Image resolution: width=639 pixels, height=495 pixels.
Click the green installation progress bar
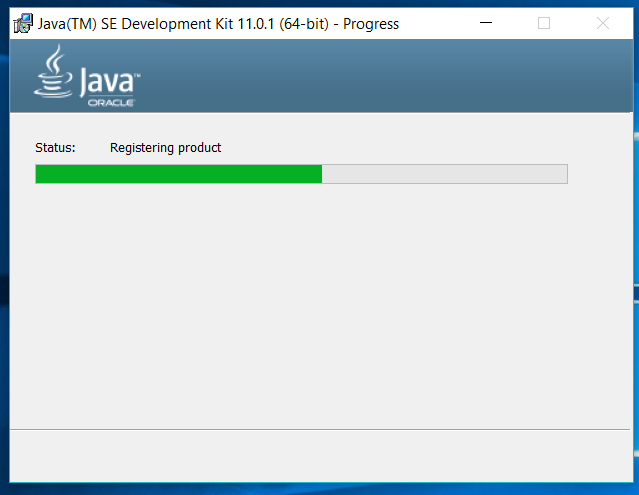click(301, 174)
